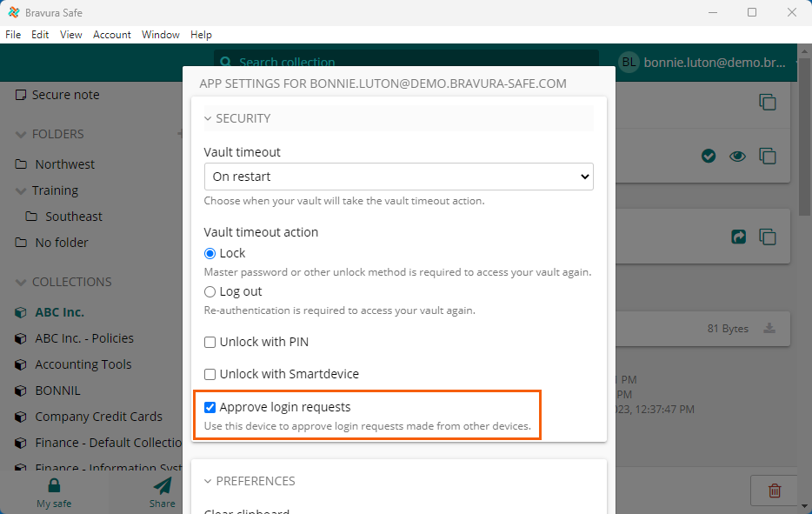Select the Finance - Default Collection entry
Screen dimensions: 812x514
tap(109, 443)
